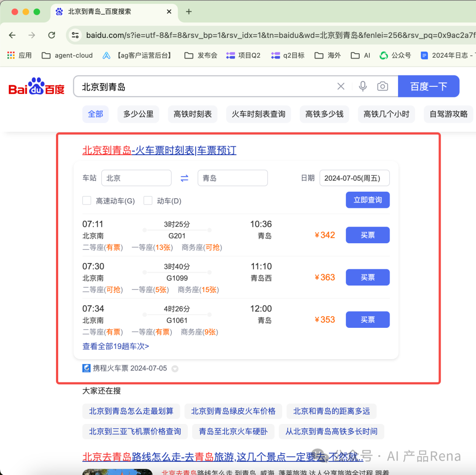The image size is (476, 475).
Task: Click the voice search microphone icon
Action: (x=362, y=86)
